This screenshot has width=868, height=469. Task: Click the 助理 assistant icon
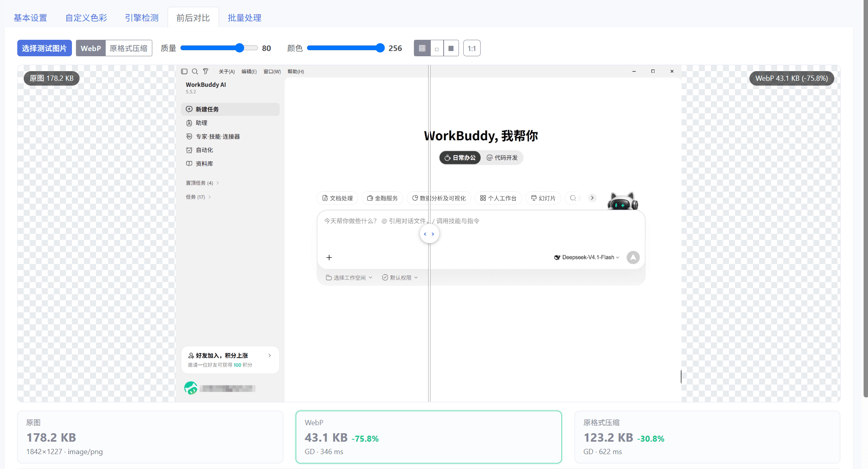click(189, 123)
